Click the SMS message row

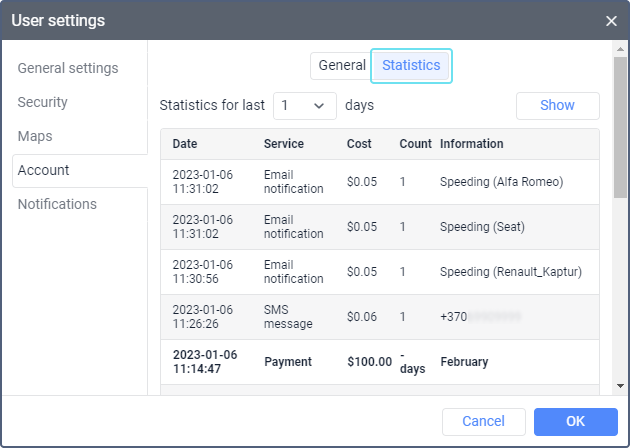pos(380,316)
